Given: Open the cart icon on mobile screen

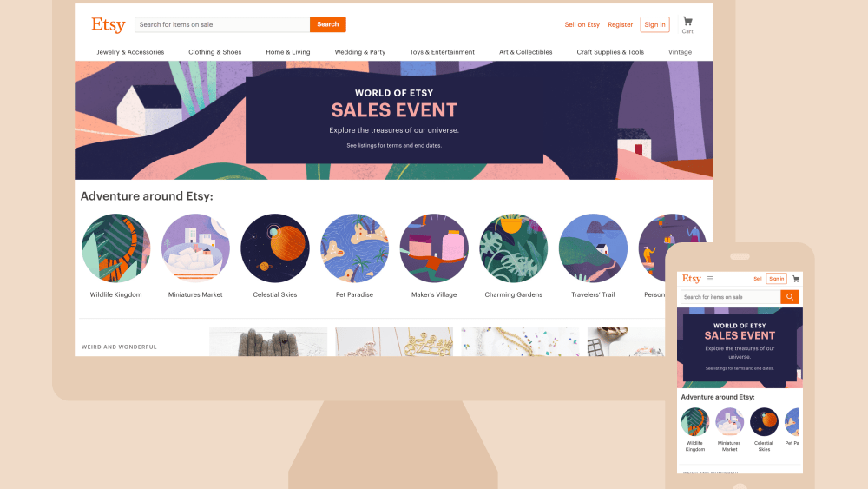Looking at the screenshot, I should 796,279.
